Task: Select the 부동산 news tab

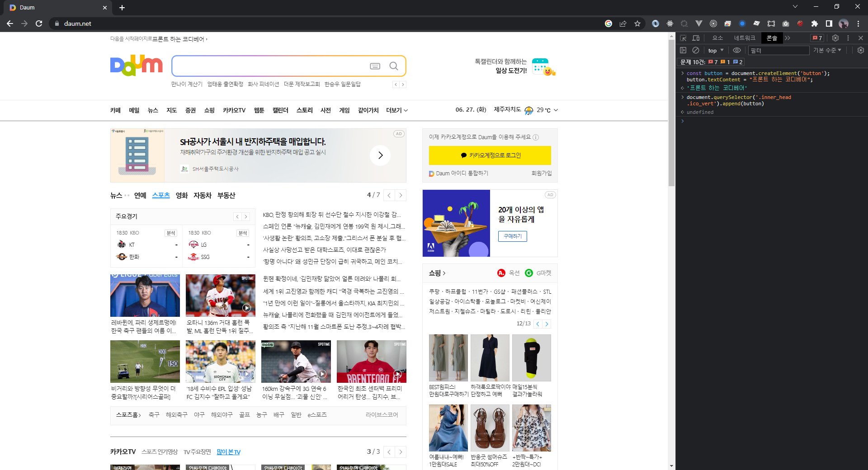Action: click(x=226, y=195)
